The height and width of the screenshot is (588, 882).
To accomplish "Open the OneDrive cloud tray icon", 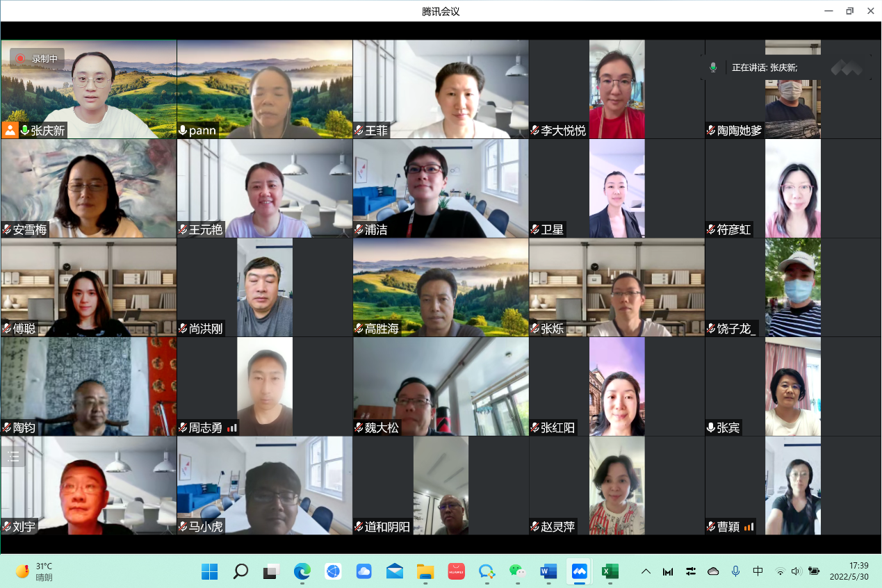I will coord(713,571).
